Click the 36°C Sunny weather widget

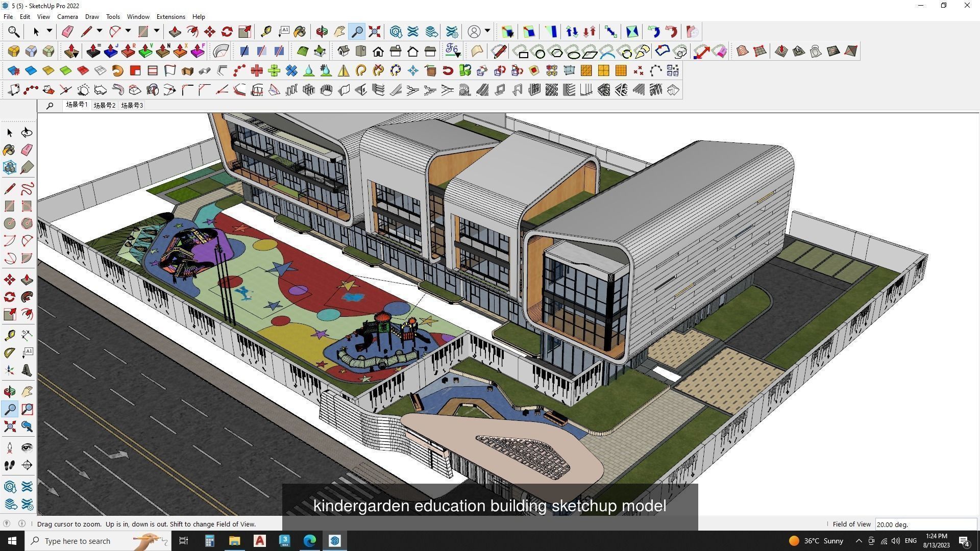(816, 541)
